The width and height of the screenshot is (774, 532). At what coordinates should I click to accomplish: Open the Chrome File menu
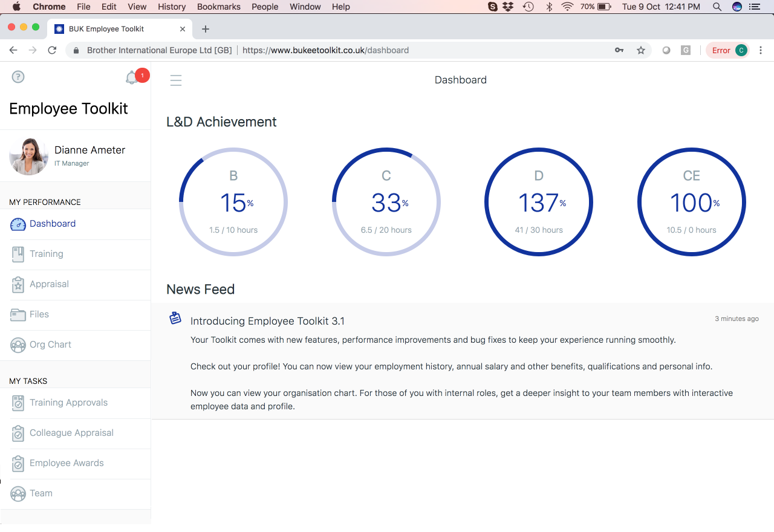tap(83, 7)
